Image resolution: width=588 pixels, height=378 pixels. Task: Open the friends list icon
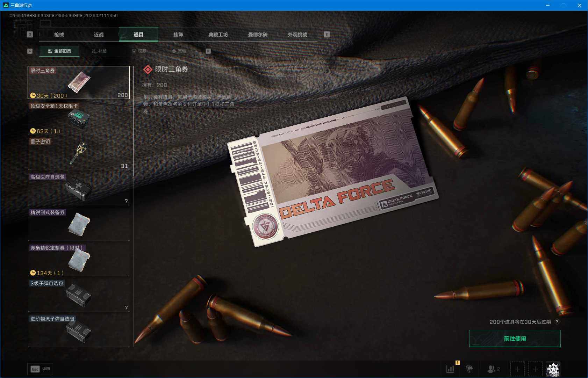pos(493,369)
